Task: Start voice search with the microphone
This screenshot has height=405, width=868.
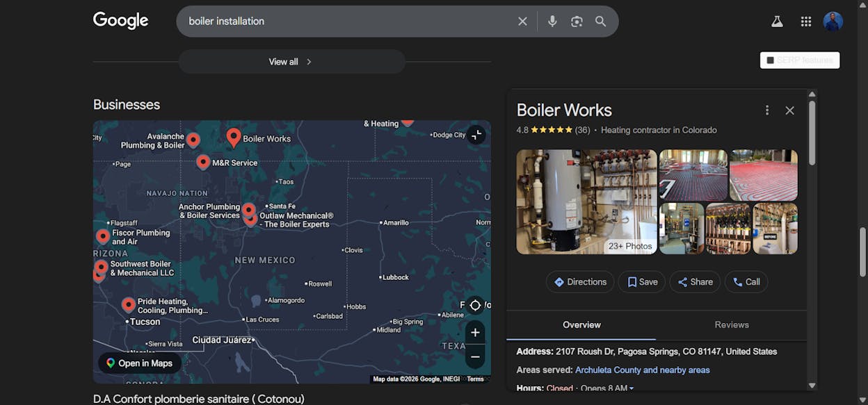Action: point(552,22)
